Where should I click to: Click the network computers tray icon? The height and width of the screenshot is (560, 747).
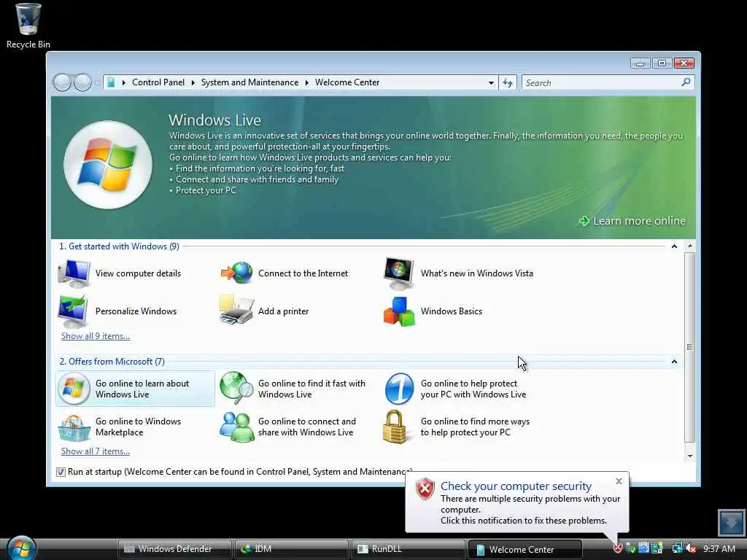point(677,548)
